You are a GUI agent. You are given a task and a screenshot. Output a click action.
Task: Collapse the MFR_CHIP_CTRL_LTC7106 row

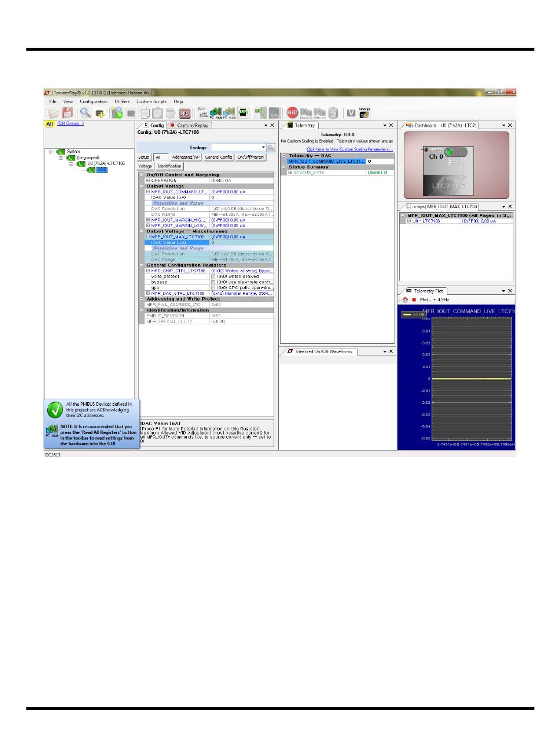click(x=148, y=271)
